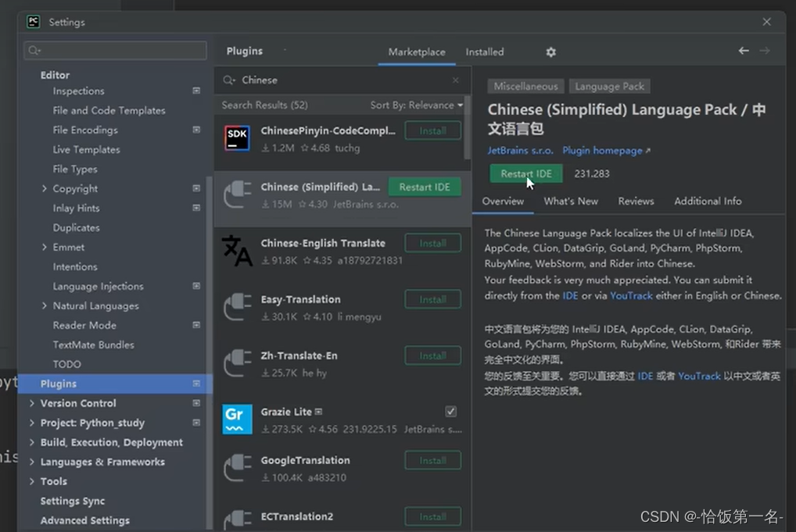Click the project-level icon beside Project: Python_study
Image resolution: width=796 pixels, height=532 pixels.
coord(196,423)
